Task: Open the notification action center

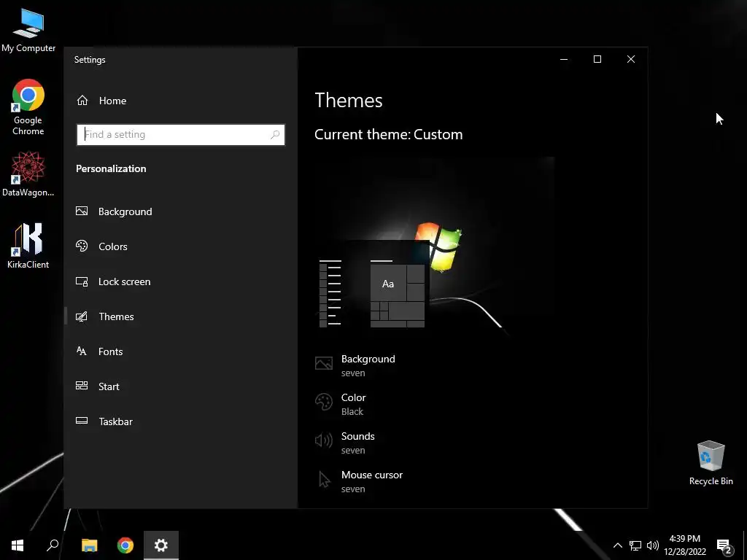Action: coord(724,545)
